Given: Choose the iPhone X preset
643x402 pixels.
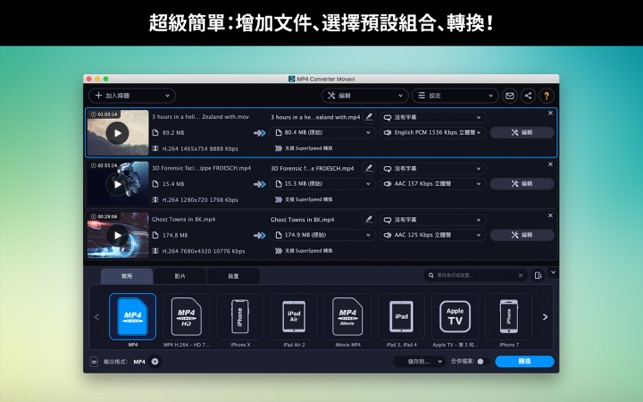Looking at the screenshot, I should (x=240, y=317).
